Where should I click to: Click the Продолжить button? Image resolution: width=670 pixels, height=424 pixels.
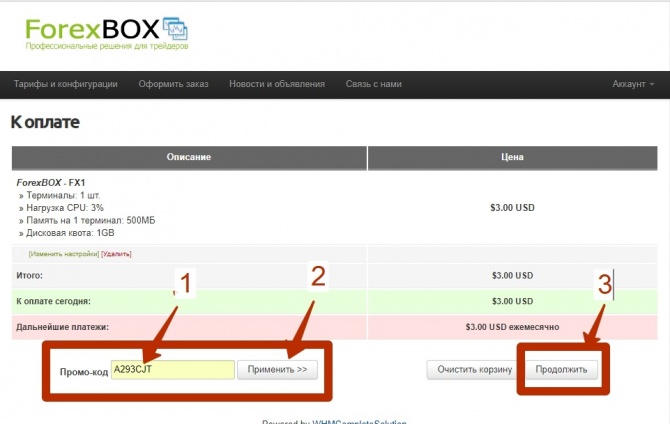coord(561,370)
